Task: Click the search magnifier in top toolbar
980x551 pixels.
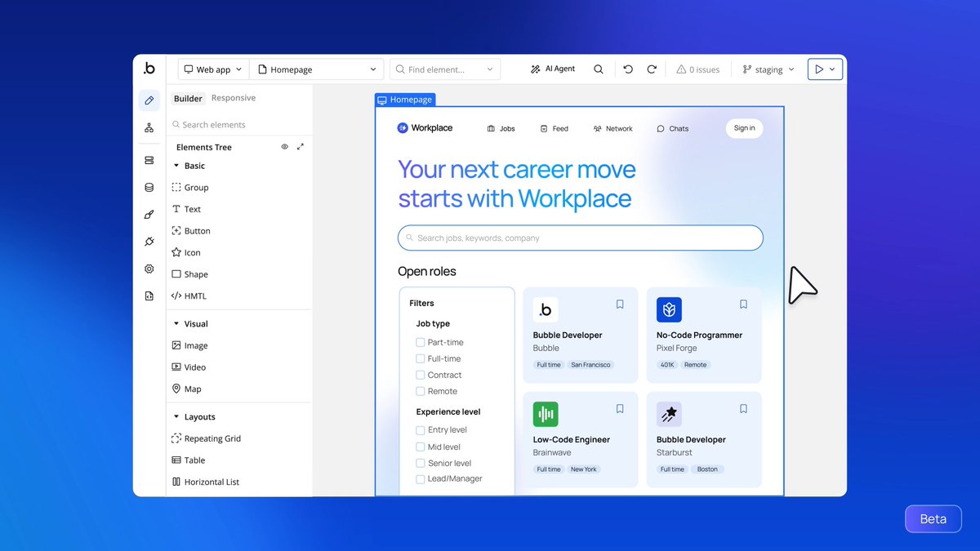Action: click(599, 69)
